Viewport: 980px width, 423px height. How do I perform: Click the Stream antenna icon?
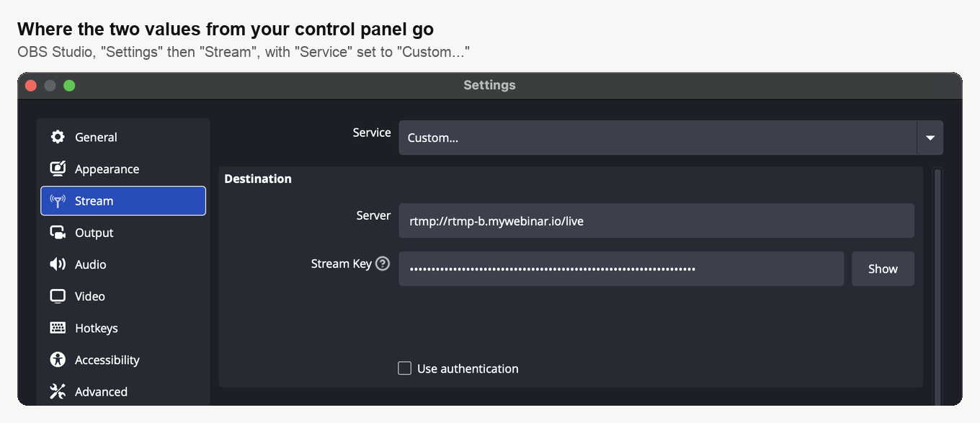point(58,200)
